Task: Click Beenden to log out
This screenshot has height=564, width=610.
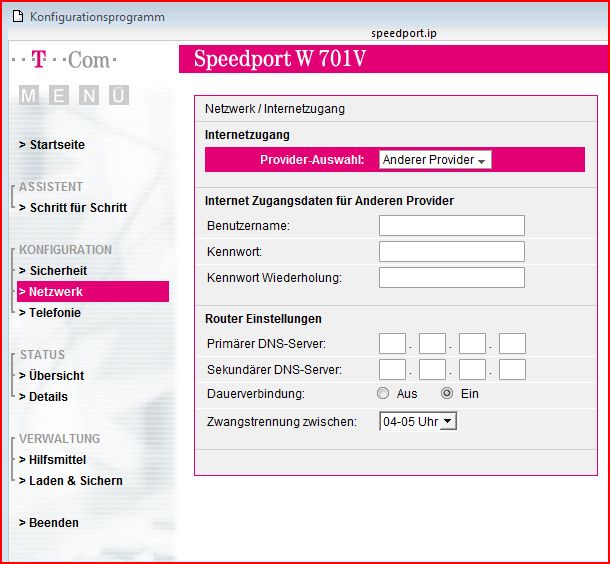Action: click(49, 523)
